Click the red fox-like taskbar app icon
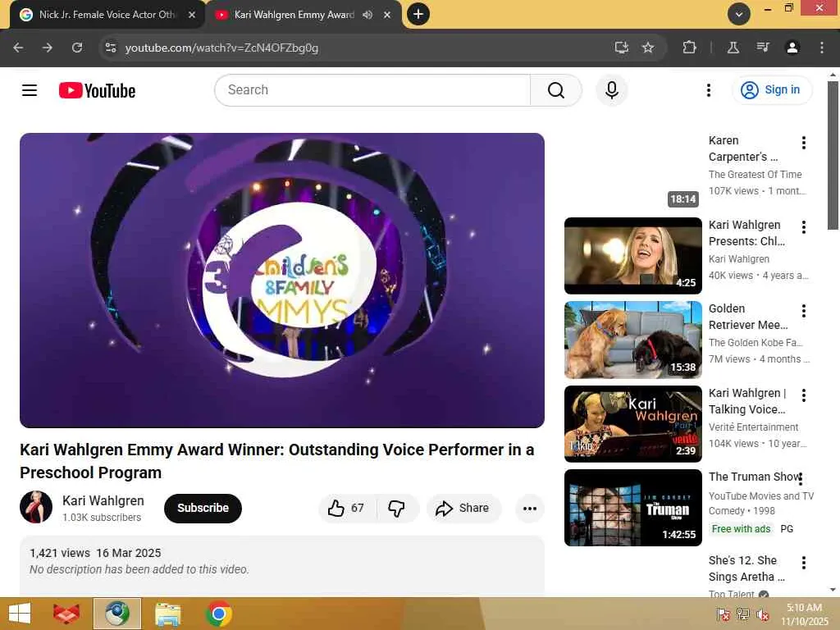Screen dimensions: 840x630 pyautogui.click(x=66, y=614)
